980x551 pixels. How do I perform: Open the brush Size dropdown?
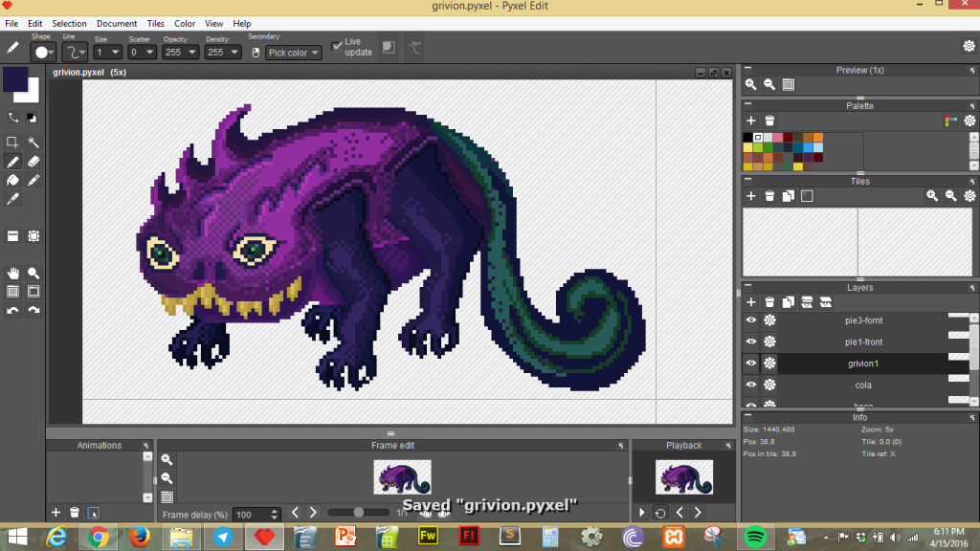(x=107, y=53)
